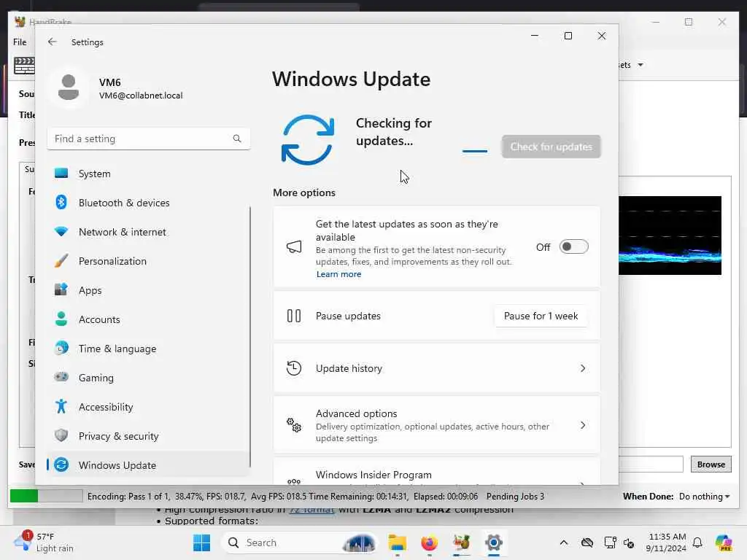This screenshot has width=747, height=560.
Task: Open HandBrake File menu
Action: [x=20, y=42]
